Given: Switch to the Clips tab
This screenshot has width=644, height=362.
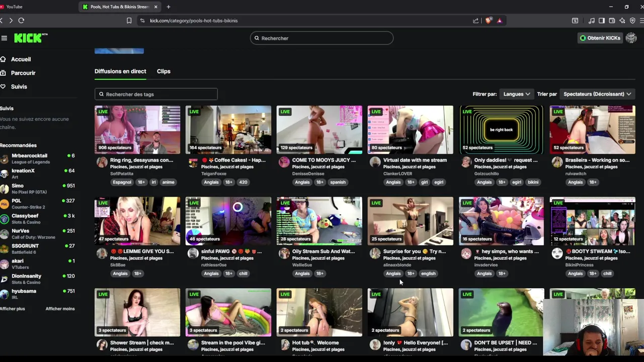Looking at the screenshot, I should (x=164, y=71).
